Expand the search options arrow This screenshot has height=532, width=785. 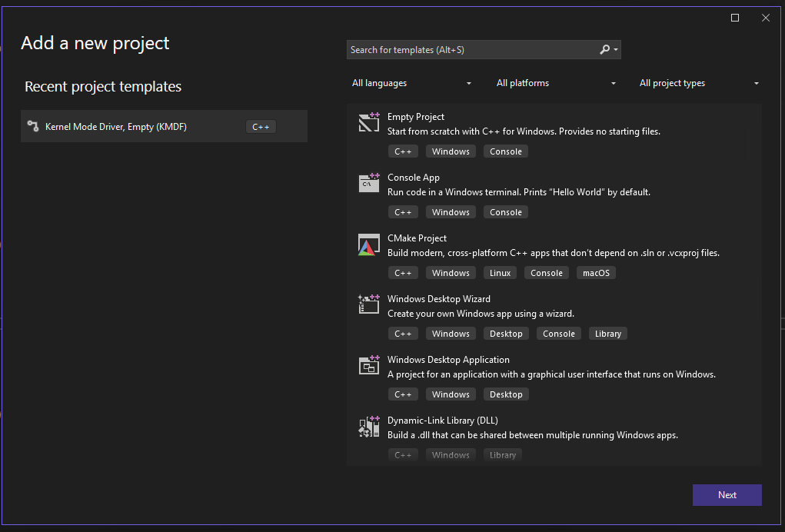614,49
